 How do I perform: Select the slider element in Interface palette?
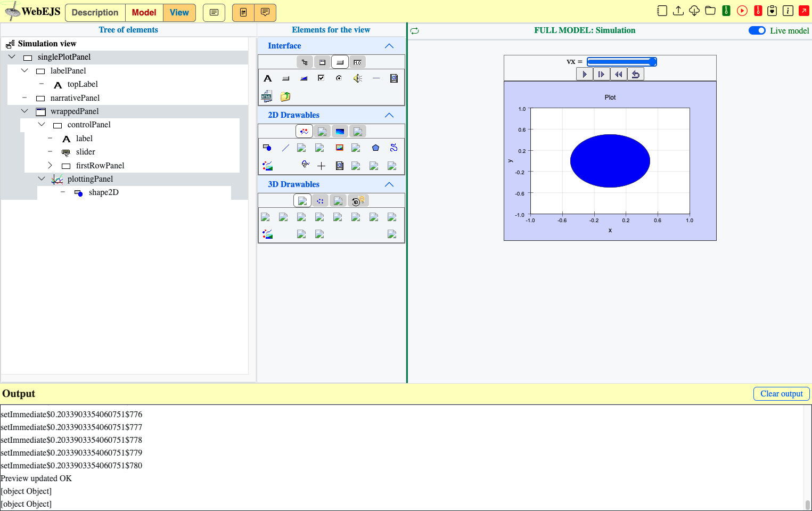pyautogui.click(x=304, y=78)
